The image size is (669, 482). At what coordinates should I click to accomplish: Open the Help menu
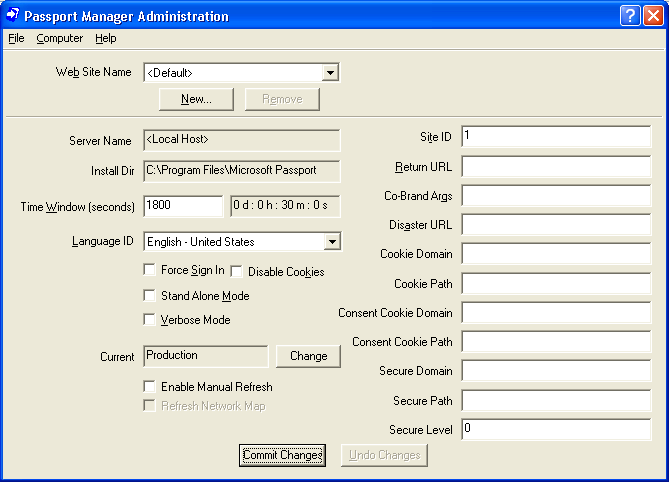(105, 38)
